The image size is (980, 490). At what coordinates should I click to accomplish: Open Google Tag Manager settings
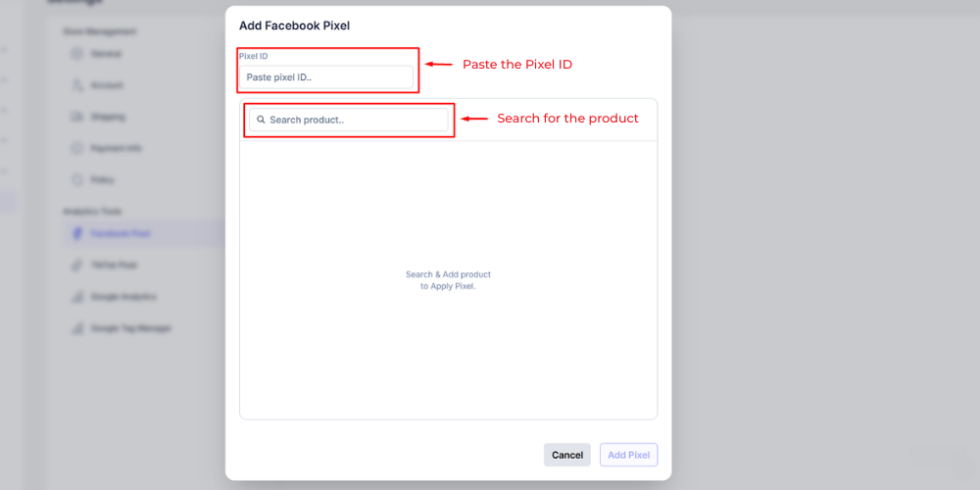(130, 327)
